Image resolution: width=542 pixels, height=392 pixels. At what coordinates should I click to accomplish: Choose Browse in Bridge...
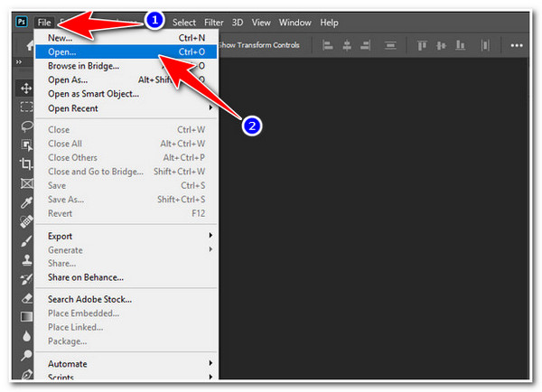pos(126,66)
